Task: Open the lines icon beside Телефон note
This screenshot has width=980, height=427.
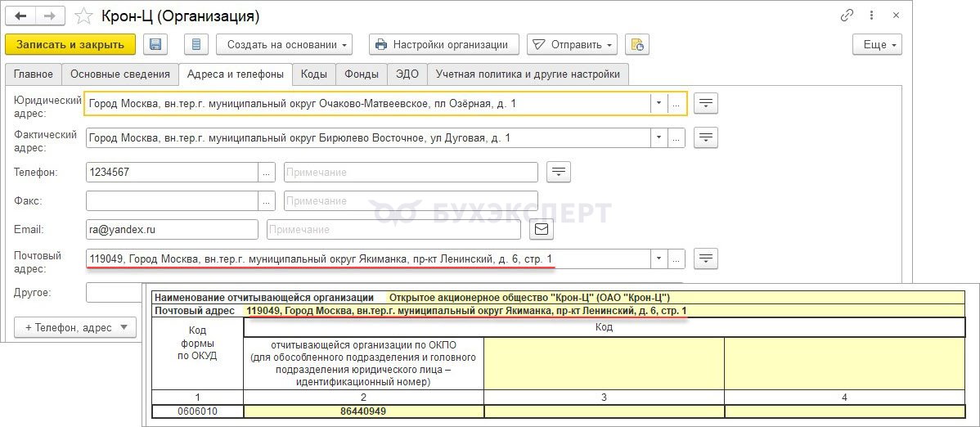Action: (x=559, y=172)
